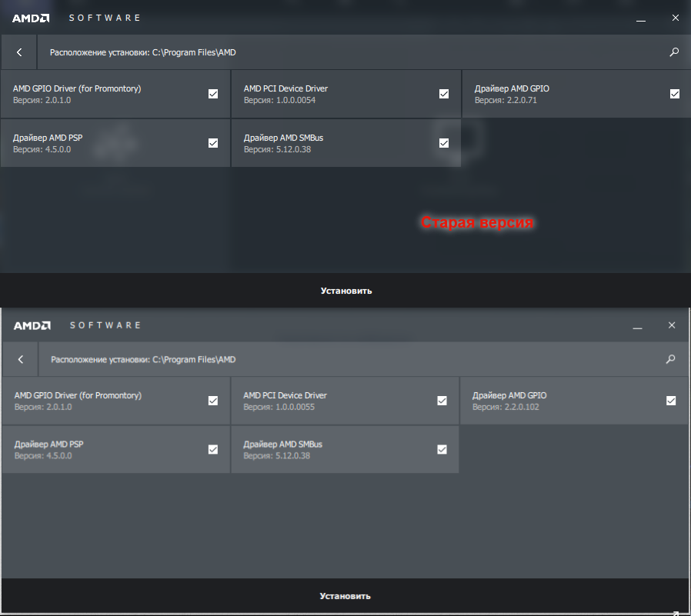Uncheck Драйвер AMD PSP in upper window
Screen dimensions: 691x616
tap(213, 143)
